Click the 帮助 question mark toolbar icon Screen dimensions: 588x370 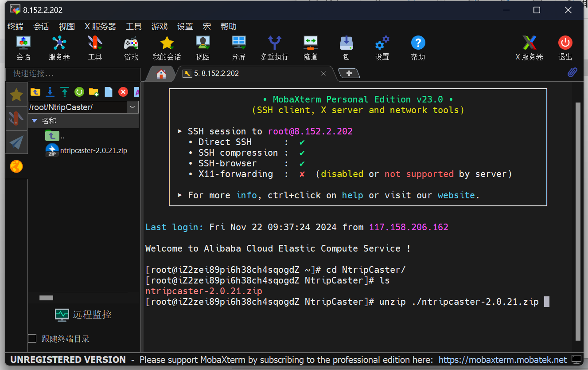point(418,48)
